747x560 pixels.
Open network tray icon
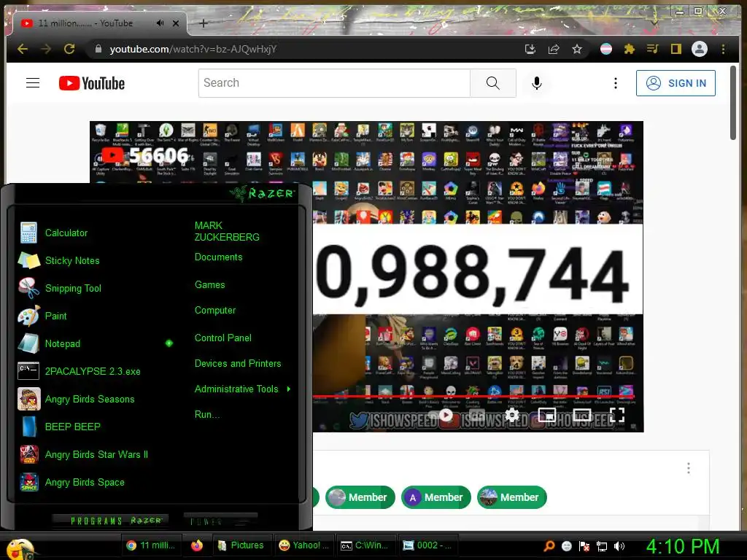(602, 546)
